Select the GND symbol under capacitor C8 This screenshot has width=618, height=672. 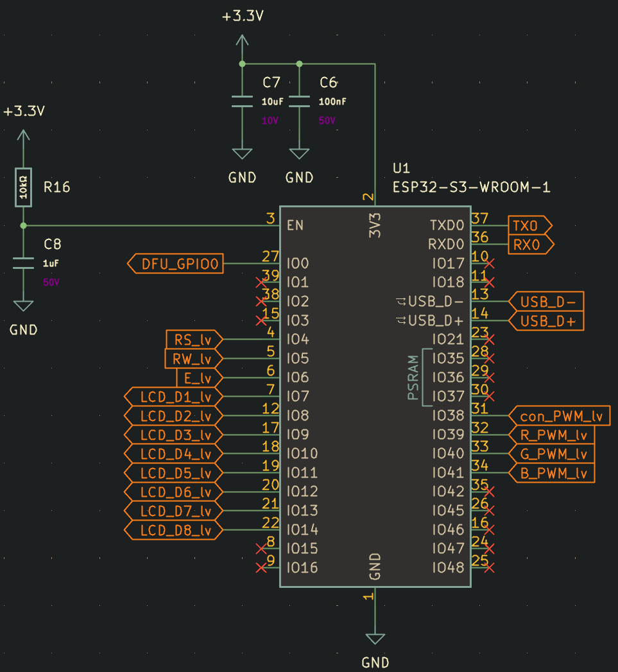tap(23, 306)
